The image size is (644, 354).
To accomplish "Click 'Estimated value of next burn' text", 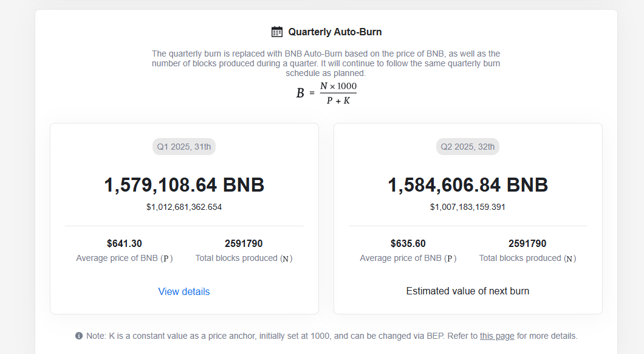I will point(468,291).
